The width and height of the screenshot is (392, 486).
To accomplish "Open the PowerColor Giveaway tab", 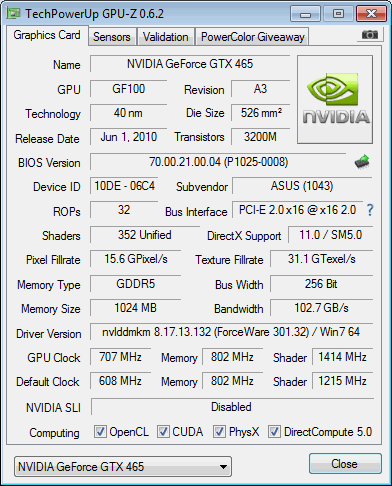I will pos(253,37).
